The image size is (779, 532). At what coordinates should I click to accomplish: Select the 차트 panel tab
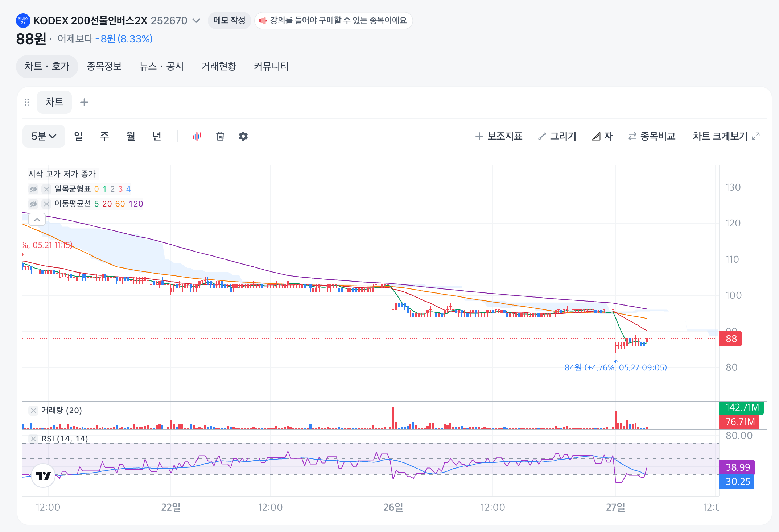point(54,102)
